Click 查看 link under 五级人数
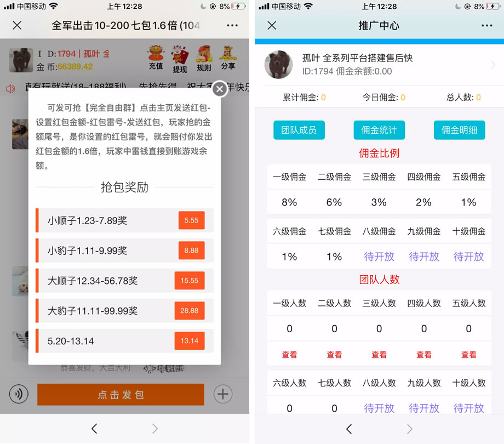 [x=468, y=354]
